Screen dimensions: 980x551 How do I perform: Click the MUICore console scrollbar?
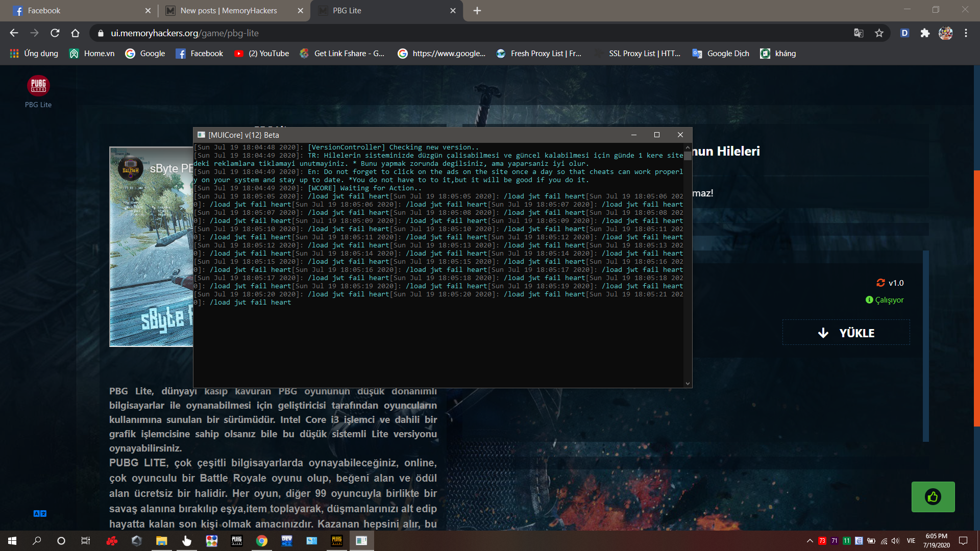[688, 155]
